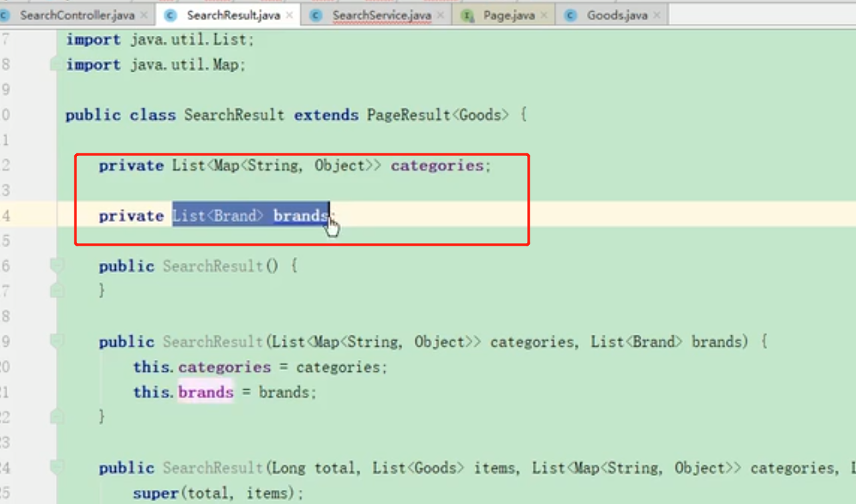Collapse the empty SearchResult() constructor fold marker
The height and width of the screenshot is (504, 856).
pos(57,266)
